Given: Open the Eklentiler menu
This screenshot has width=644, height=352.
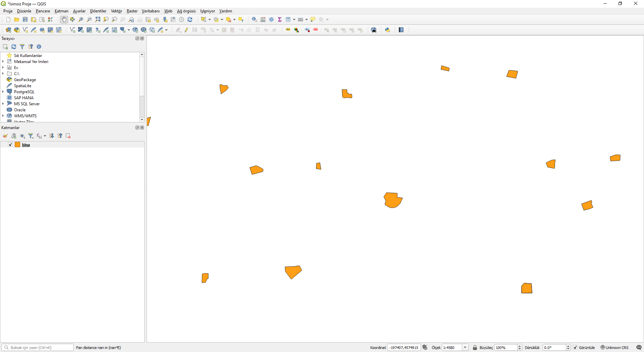Looking at the screenshot, I should [x=98, y=11].
